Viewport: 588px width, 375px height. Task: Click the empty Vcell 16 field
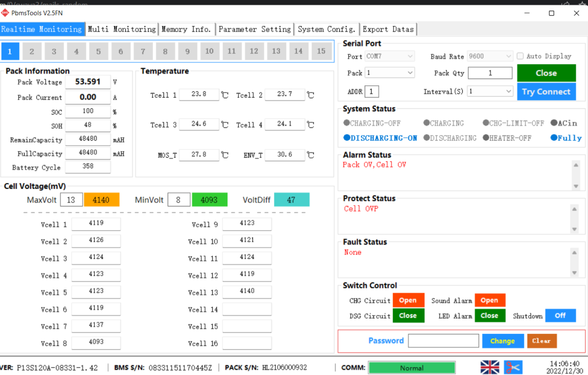(247, 343)
